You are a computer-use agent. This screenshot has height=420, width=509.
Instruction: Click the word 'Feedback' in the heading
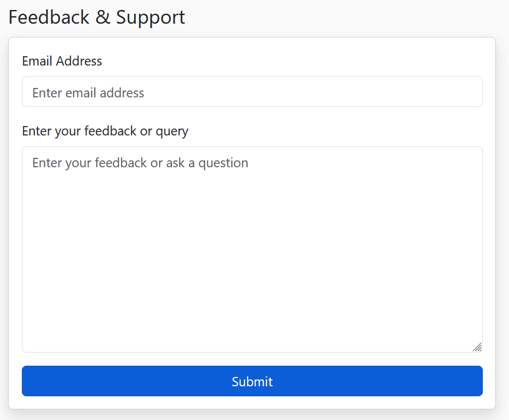pos(49,17)
